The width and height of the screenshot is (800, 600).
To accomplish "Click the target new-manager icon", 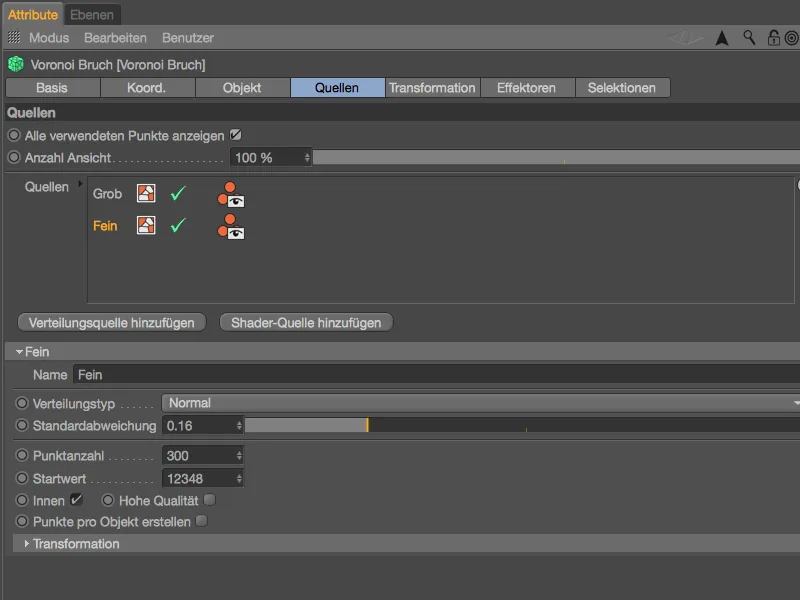I will (x=792, y=38).
